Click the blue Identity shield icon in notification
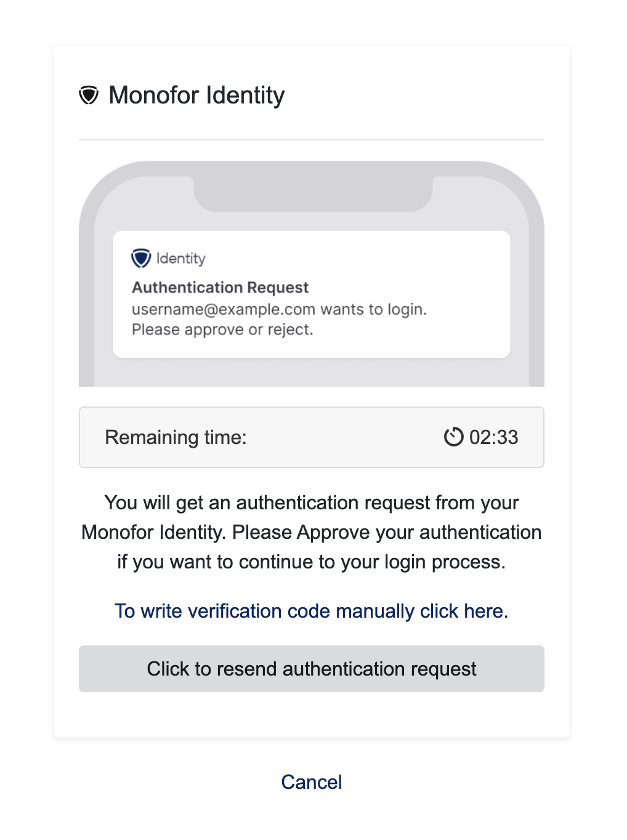 [141, 258]
